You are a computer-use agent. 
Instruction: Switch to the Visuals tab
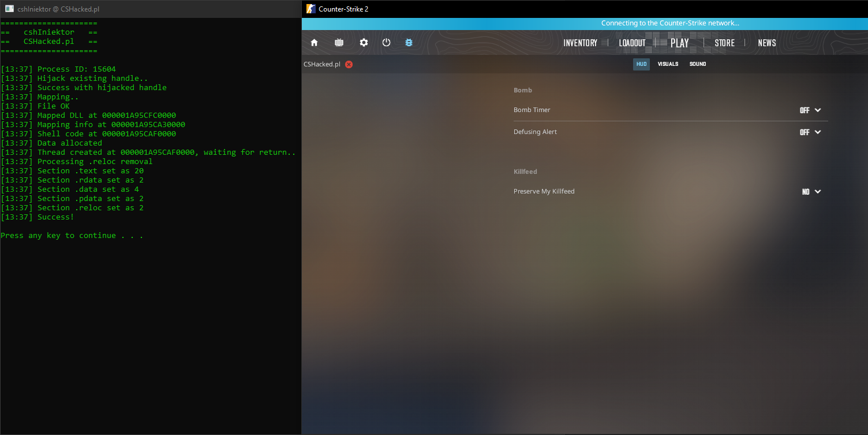tap(668, 64)
